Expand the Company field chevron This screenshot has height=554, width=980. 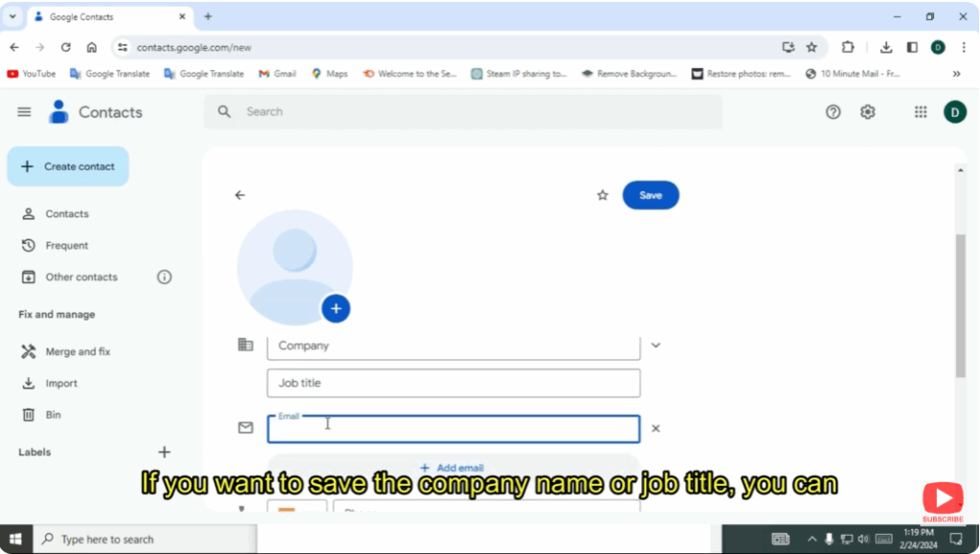point(656,345)
